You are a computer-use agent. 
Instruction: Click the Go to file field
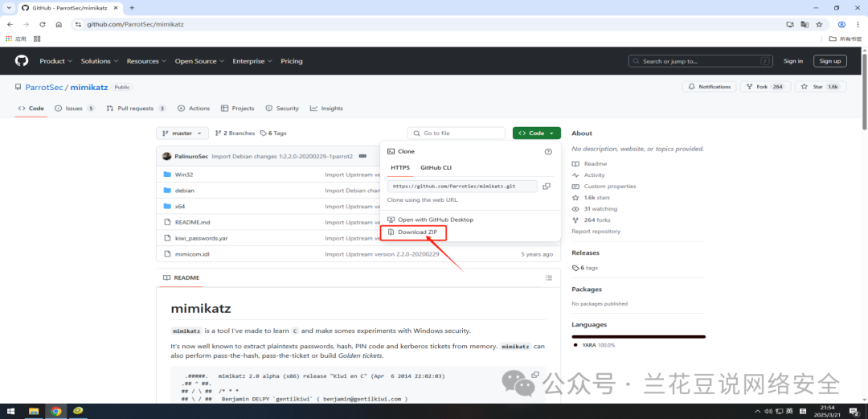point(456,134)
